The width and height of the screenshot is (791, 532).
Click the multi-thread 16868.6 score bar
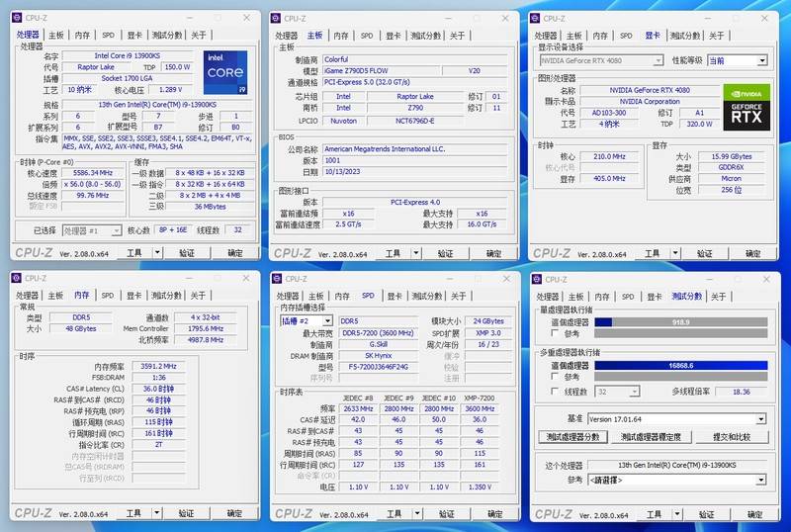click(681, 366)
